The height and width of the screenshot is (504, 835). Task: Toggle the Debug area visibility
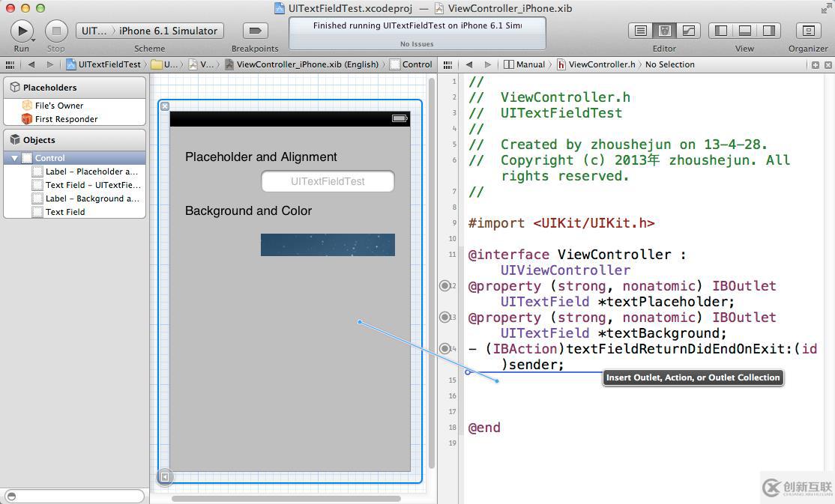[745, 31]
